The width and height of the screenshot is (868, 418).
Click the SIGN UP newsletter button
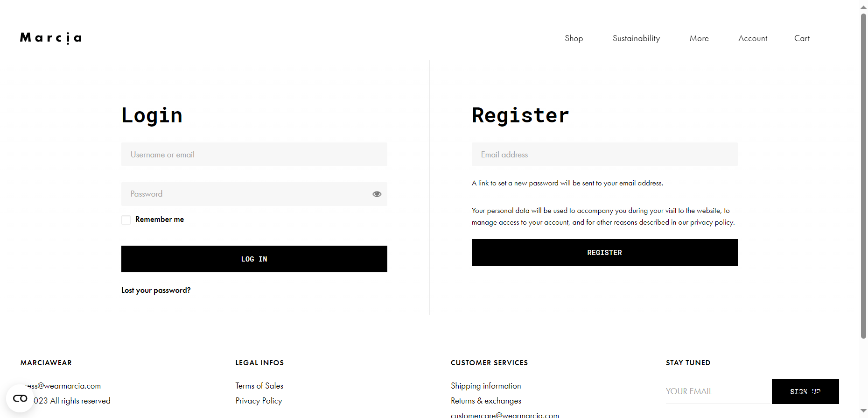pyautogui.click(x=805, y=391)
